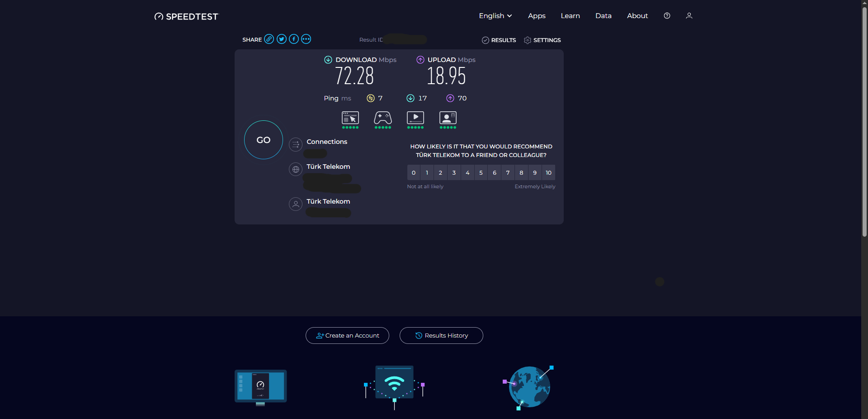Open SETTINGS
868x419 pixels.
pos(542,40)
